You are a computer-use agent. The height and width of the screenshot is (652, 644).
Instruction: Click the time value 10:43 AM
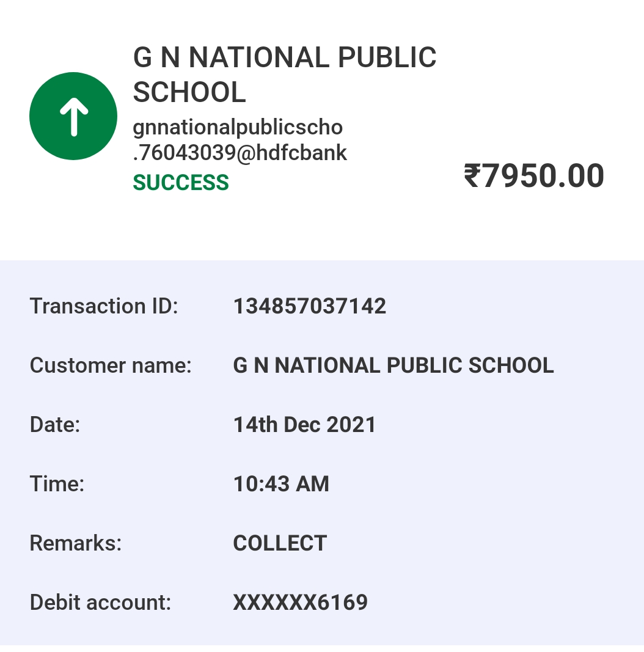coord(281,484)
